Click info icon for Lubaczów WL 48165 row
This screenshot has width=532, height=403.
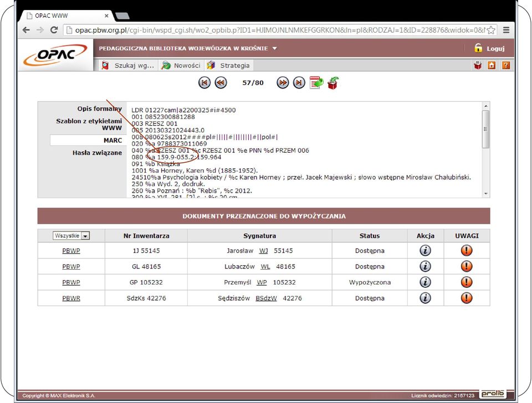click(425, 266)
